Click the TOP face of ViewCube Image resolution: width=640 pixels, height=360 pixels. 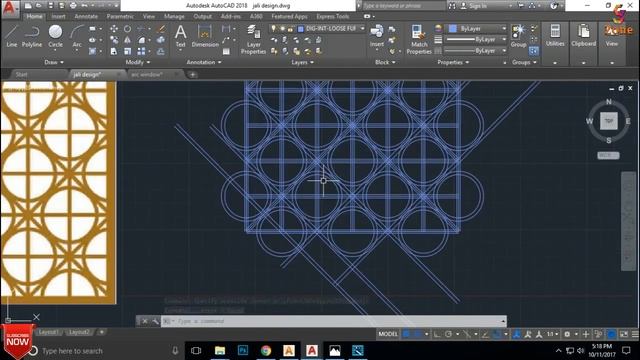pos(609,121)
